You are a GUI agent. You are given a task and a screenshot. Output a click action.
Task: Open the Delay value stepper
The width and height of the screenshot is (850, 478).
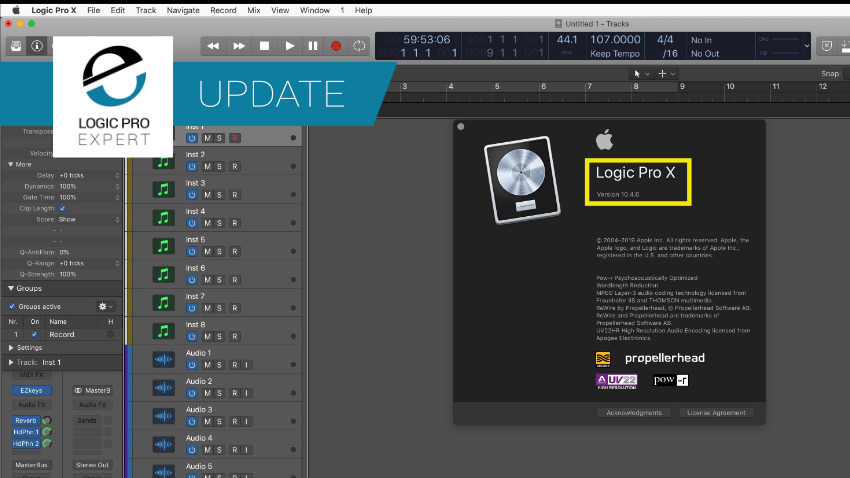pos(117,176)
